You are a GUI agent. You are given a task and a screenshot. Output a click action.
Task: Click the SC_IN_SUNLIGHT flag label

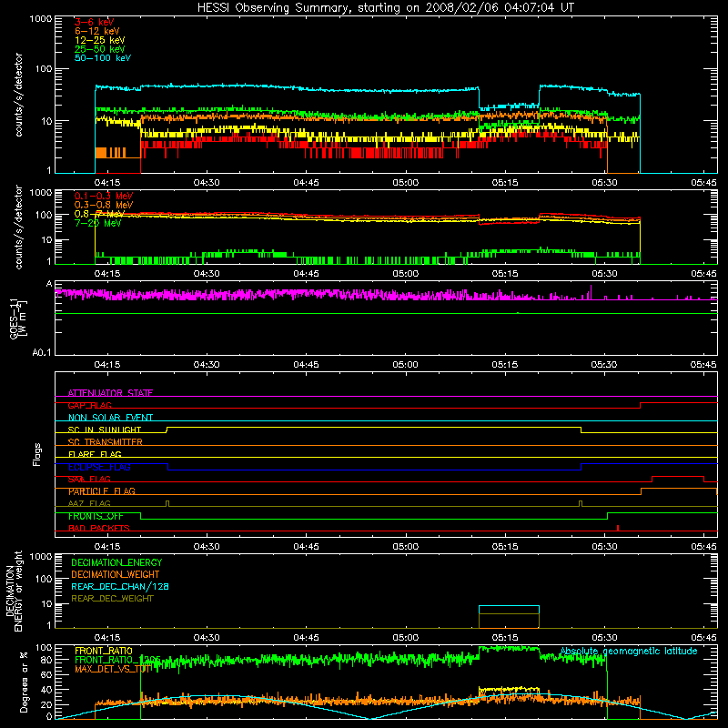105,430
